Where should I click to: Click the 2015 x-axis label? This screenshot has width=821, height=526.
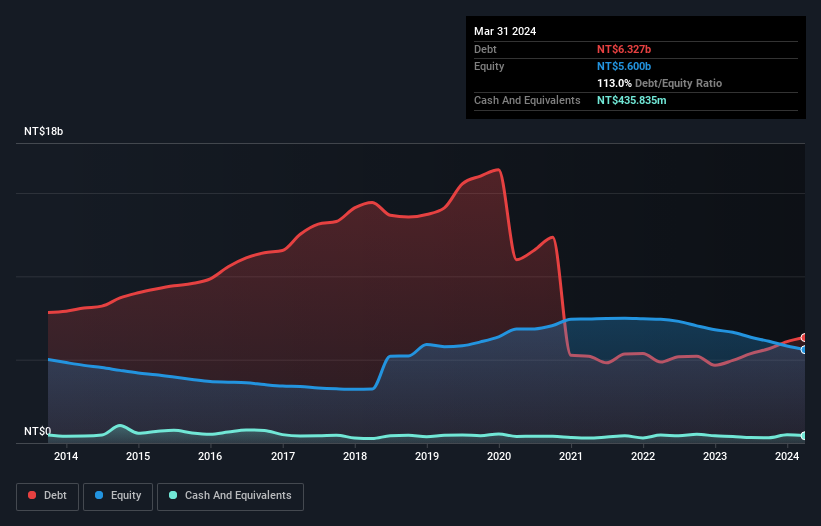[x=138, y=456]
